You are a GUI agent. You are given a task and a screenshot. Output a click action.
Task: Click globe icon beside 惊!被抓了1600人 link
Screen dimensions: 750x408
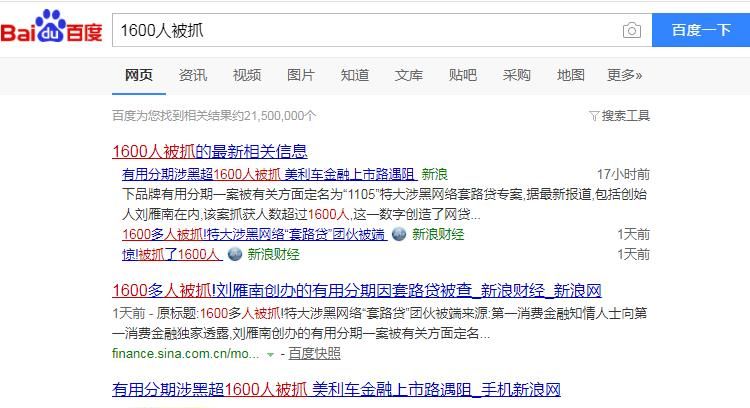coord(235,254)
